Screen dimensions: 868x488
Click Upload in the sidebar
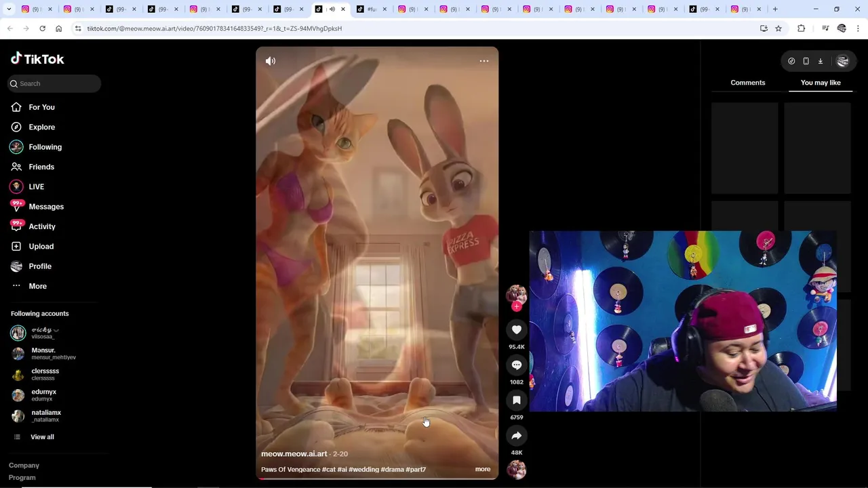tap(41, 246)
